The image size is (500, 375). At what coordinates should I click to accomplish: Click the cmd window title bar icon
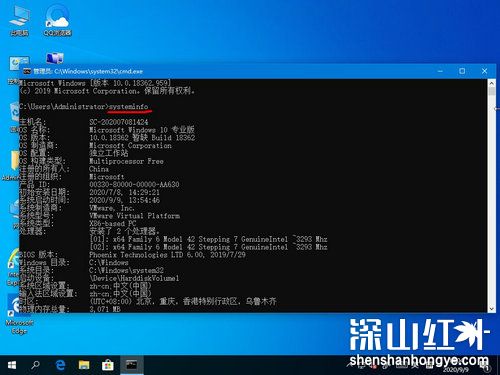tap(27, 71)
